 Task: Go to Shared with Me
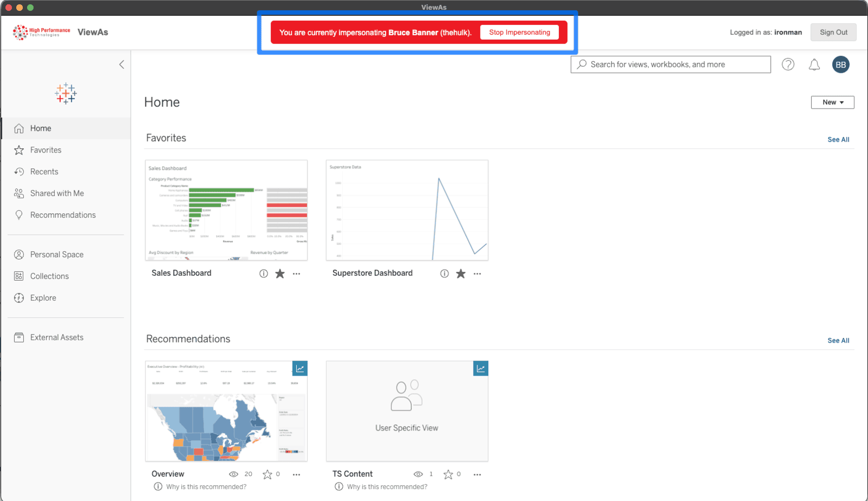click(57, 193)
